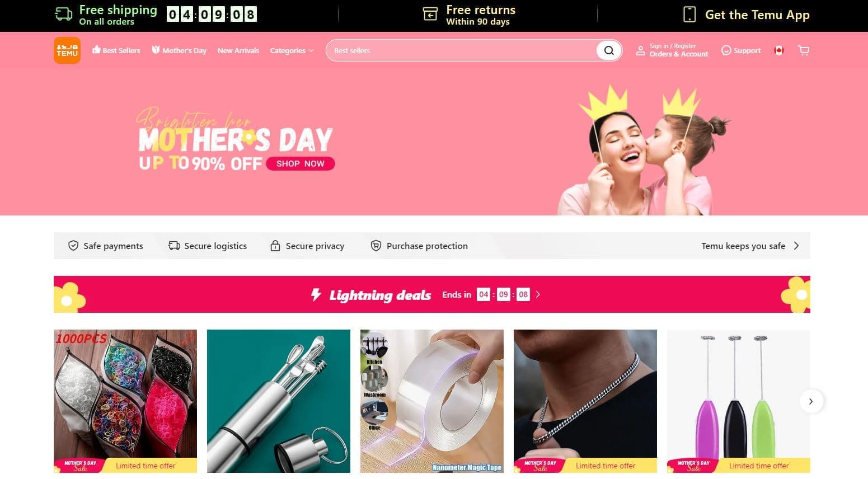Screen dimensions: 868x479
Task: Open the Nanometer Magic Tape product thumbnail
Action: tap(432, 401)
